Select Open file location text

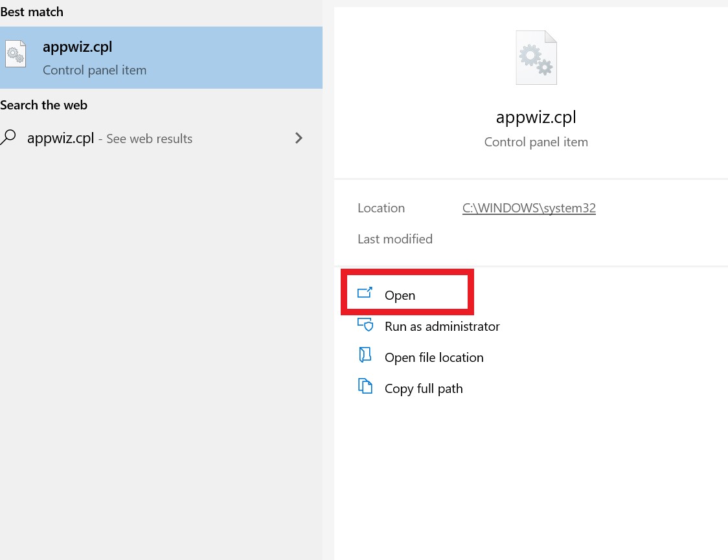(x=434, y=357)
